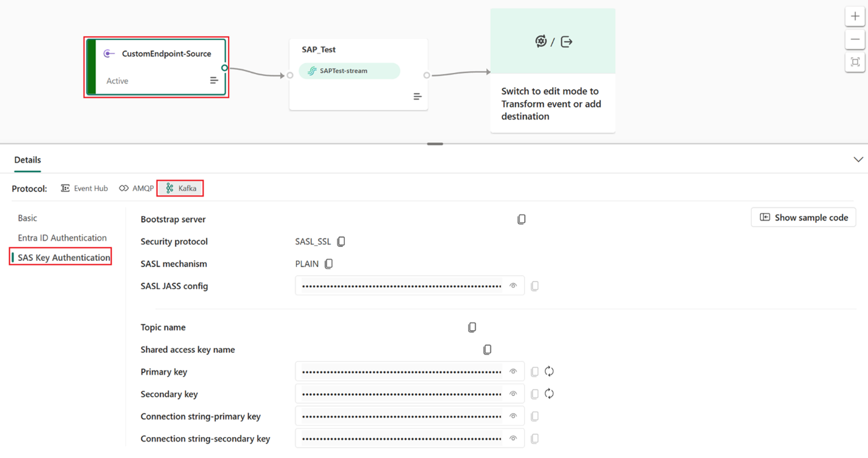Select the CustomEndpoint-Source node
The width and height of the screenshot is (868, 458).
[x=156, y=67]
